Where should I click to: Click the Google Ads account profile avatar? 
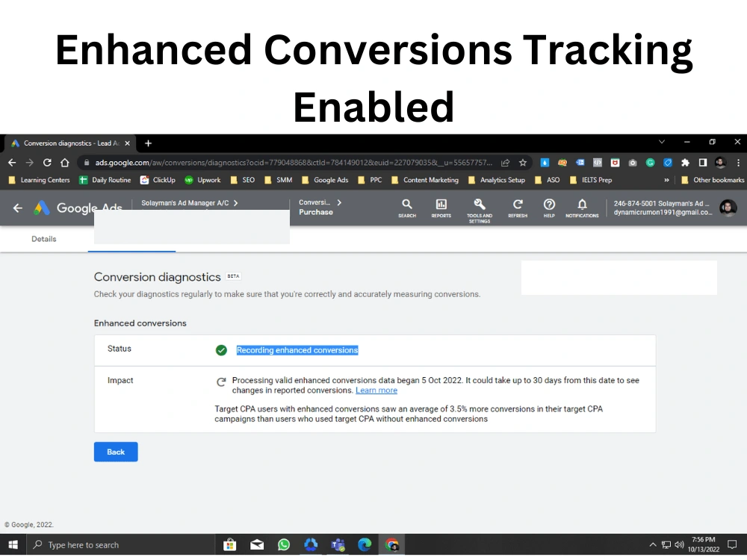[x=728, y=208]
